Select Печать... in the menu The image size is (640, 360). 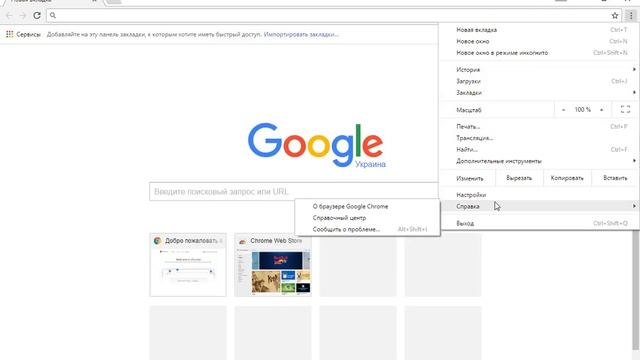539,127
